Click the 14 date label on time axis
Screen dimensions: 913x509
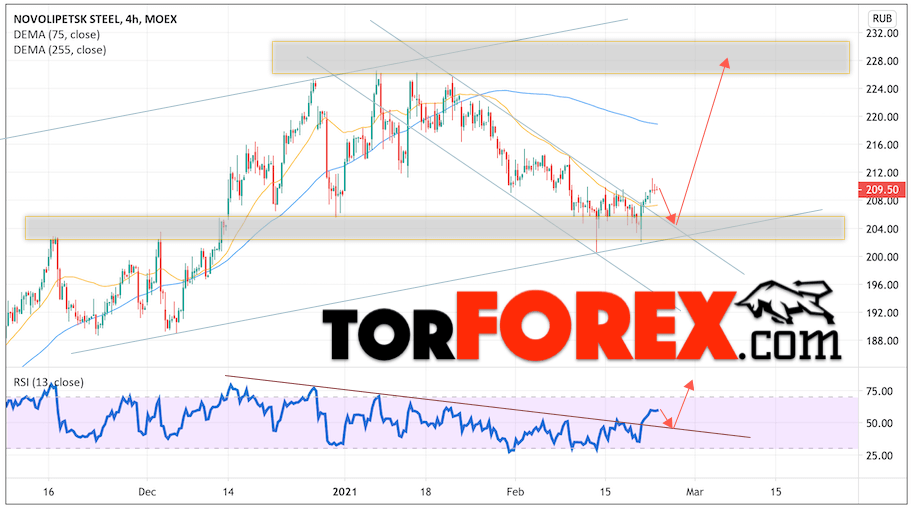coord(228,492)
